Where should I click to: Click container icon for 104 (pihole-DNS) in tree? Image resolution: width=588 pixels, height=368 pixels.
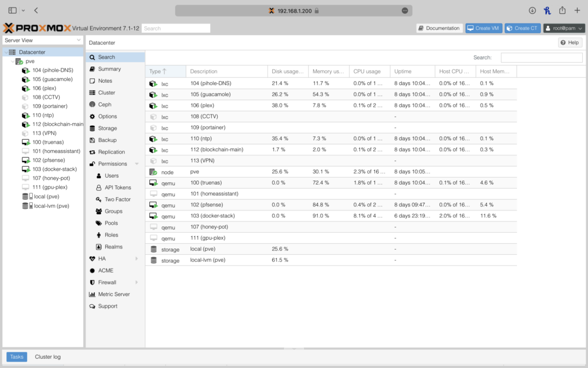point(25,70)
